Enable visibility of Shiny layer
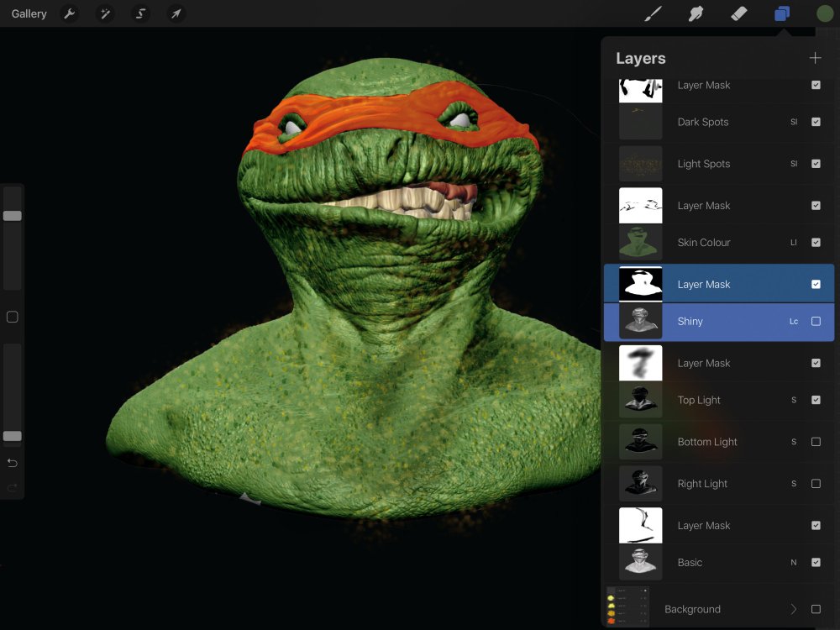This screenshot has height=630, width=840. pyautogui.click(x=816, y=321)
